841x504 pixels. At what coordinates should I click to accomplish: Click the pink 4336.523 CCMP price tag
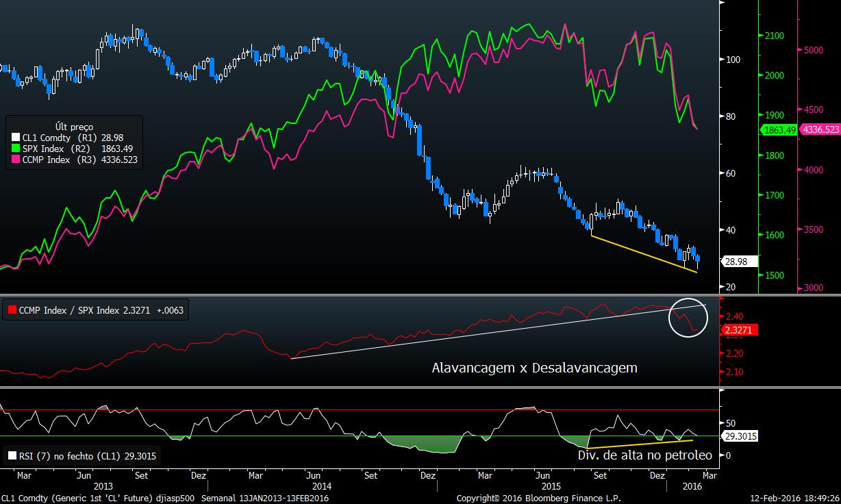[x=819, y=129]
